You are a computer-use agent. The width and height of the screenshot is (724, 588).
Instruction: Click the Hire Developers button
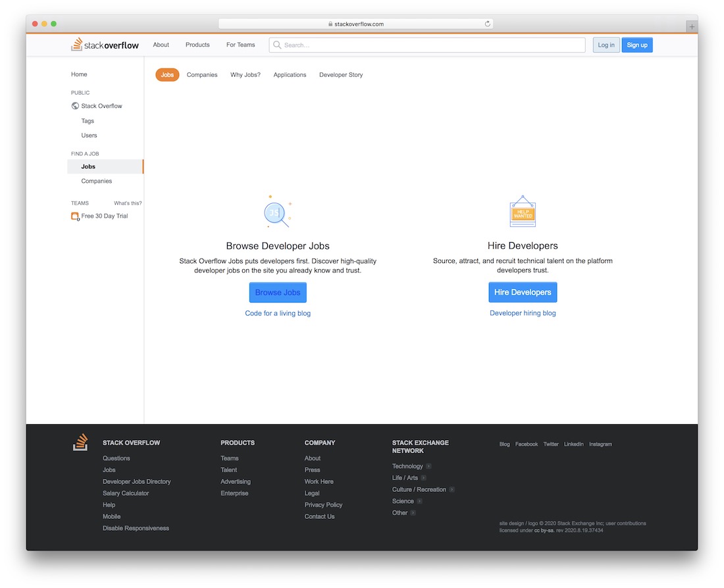(523, 292)
